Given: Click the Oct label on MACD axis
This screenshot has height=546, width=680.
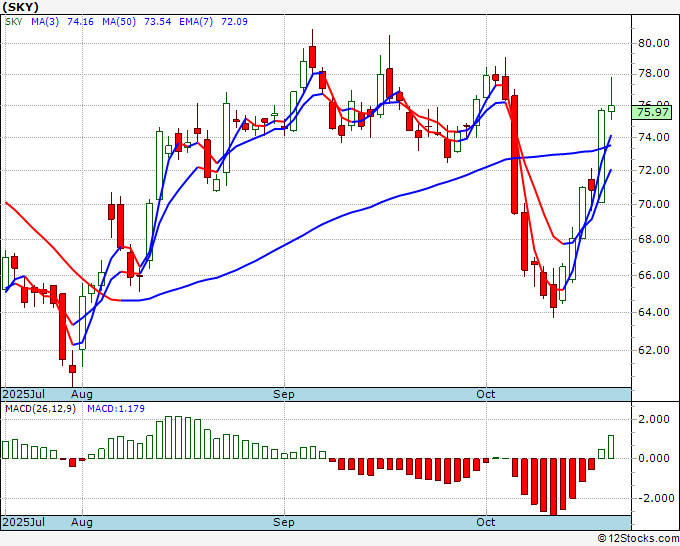Looking at the screenshot, I should (486, 522).
